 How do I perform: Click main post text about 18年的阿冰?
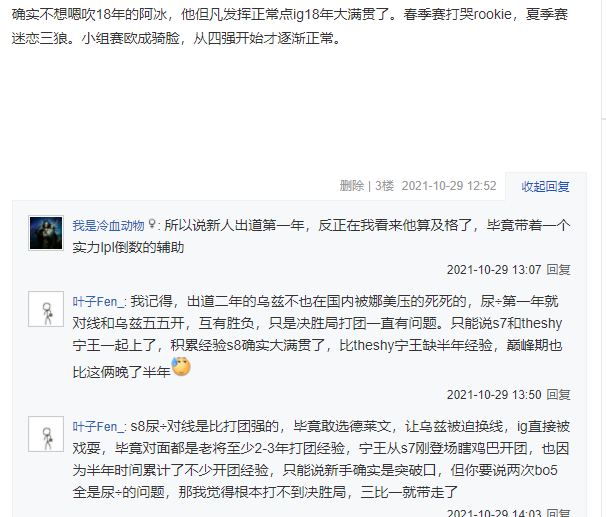(x=290, y=26)
